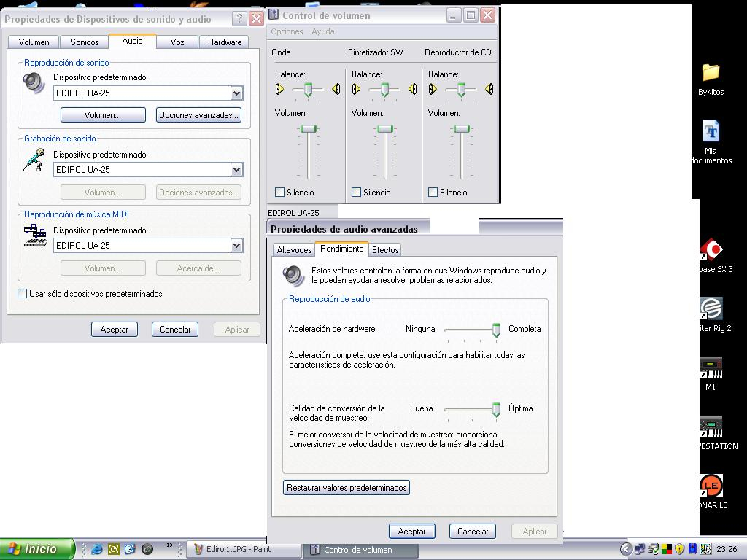Image resolution: width=747 pixels, height=560 pixels.
Task: Click the system clock showing 23:26
Action: [x=727, y=549]
